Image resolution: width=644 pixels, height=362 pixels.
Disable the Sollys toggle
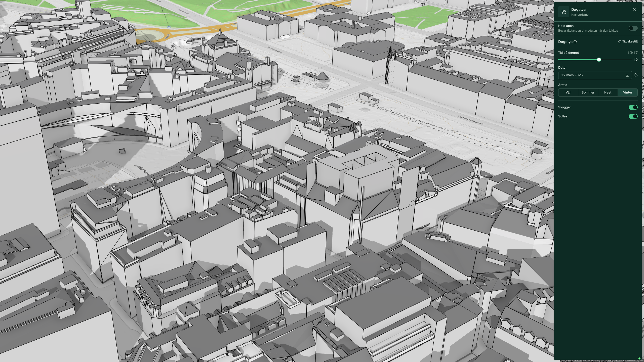tap(633, 116)
